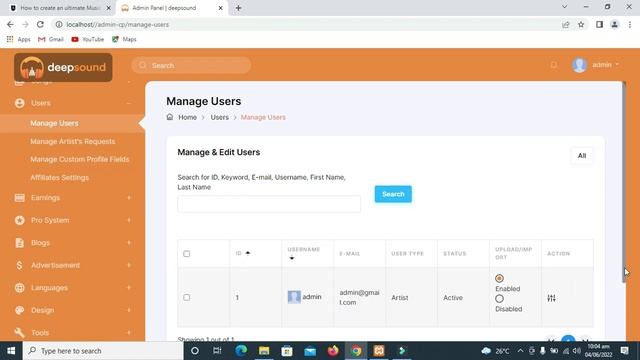Collapse the Users sidebar section
The image size is (640, 360).
[x=129, y=103]
